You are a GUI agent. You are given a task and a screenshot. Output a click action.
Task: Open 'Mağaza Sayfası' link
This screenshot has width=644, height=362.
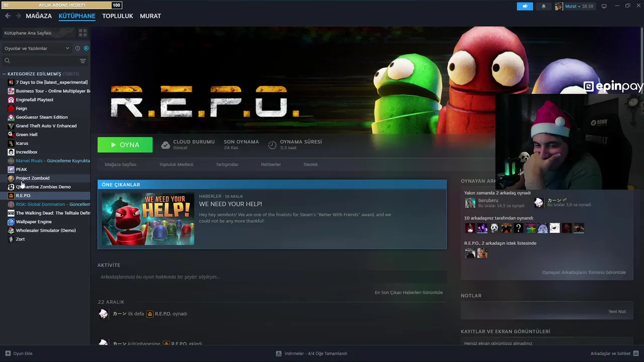click(120, 164)
